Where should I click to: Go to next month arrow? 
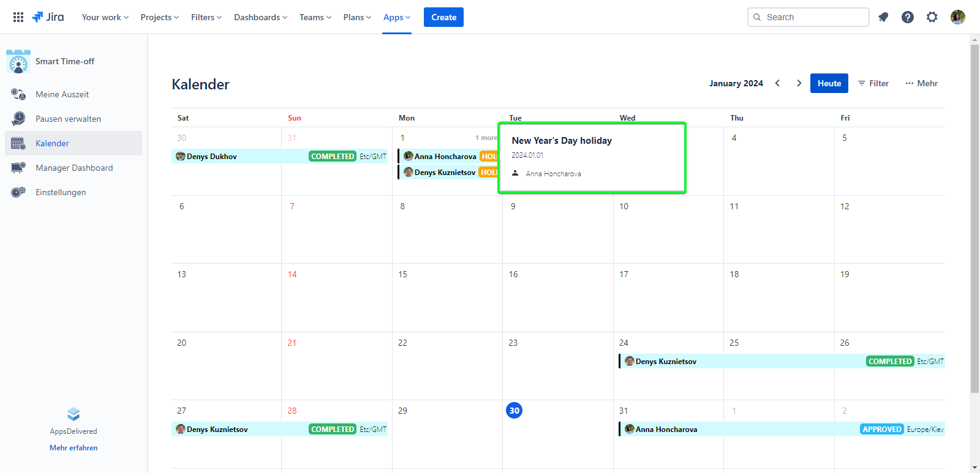point(799,83)
